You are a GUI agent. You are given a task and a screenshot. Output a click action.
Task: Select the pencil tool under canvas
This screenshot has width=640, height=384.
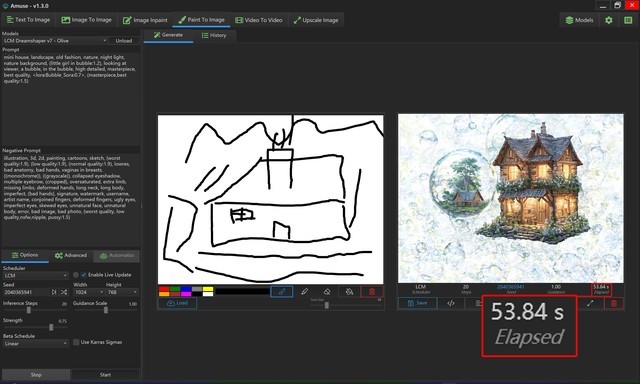[304, 291]
